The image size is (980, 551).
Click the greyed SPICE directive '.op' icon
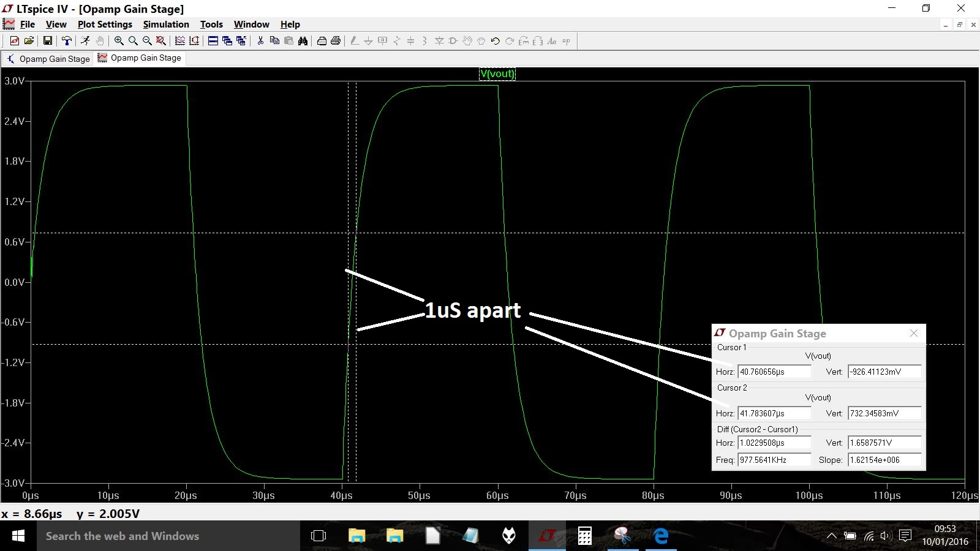point(566,41)
